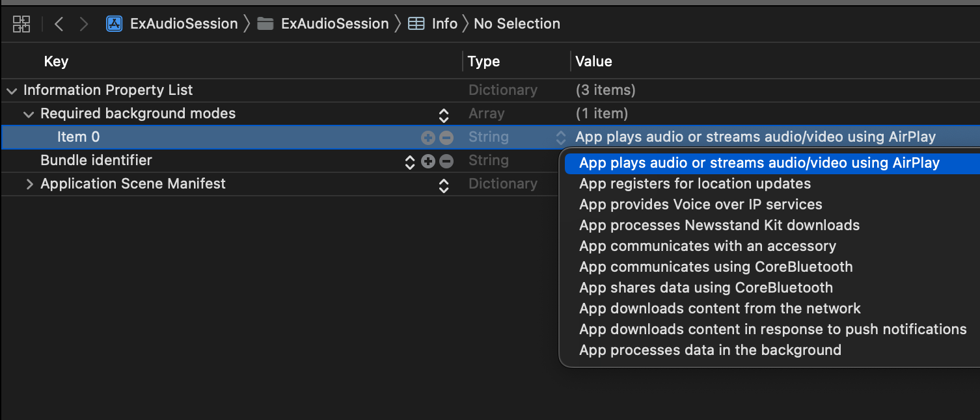The width and height of the screenshot is (980, 420).
Task: Expand Application Scene Manifest dictionary
Action: (x=29, y=184)
